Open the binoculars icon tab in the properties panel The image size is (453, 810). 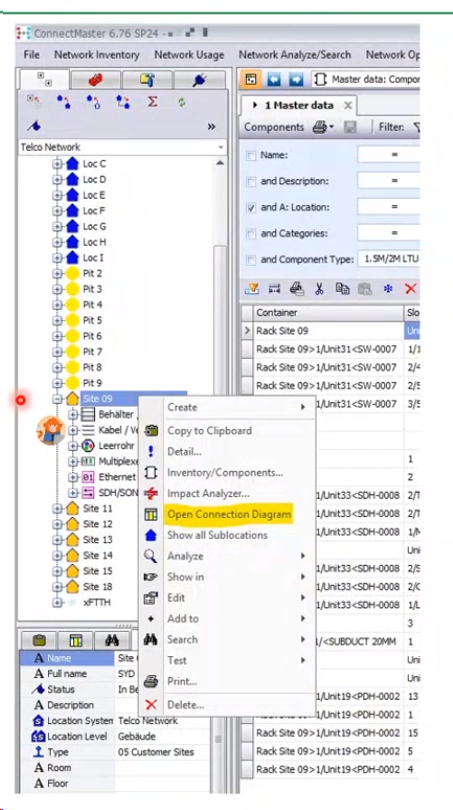[112, 641]
